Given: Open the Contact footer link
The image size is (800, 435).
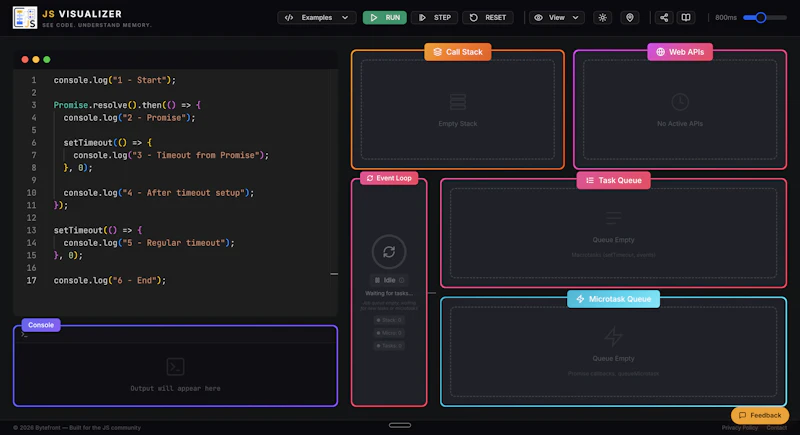Looking at the screenshot, I should [x=777, y=428].
